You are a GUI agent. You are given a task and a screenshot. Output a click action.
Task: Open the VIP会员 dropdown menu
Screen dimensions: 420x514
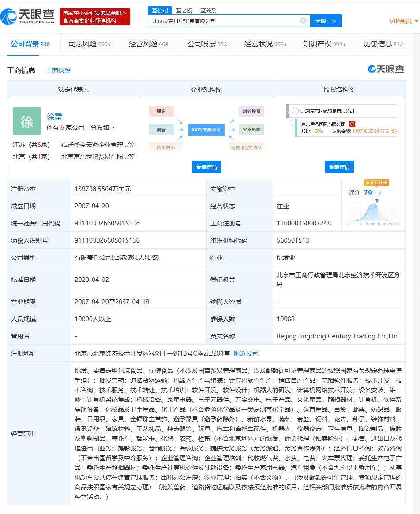coord(404,21)
